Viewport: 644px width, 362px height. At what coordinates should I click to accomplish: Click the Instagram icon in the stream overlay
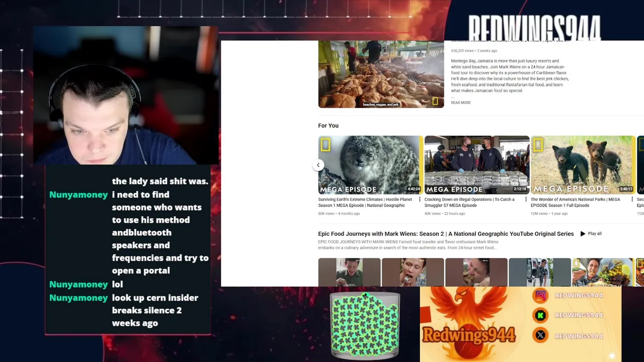tap(540, 296)
